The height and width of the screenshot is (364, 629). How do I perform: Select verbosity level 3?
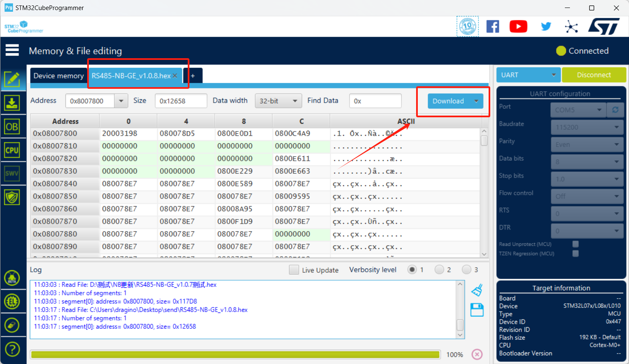pos(466,270)
